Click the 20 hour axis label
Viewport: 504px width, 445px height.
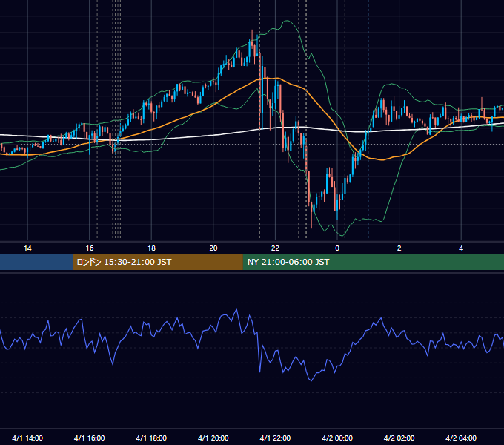(x=213, y=248)
